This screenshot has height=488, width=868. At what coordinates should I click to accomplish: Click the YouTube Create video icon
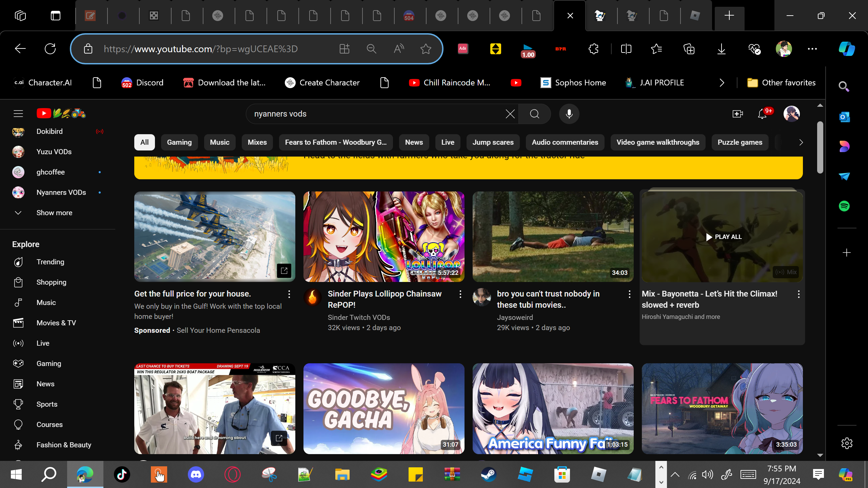(737, 114)
